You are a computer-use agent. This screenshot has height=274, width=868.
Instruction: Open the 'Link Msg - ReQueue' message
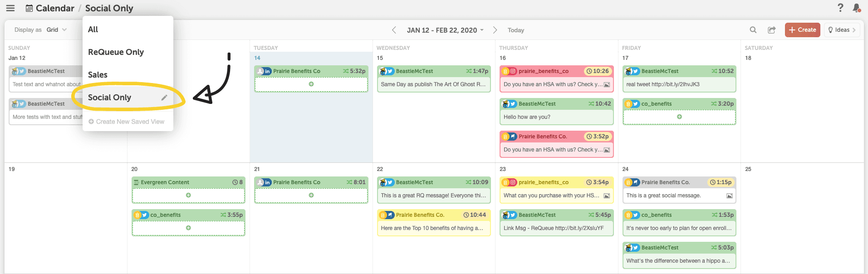(554, 228)
